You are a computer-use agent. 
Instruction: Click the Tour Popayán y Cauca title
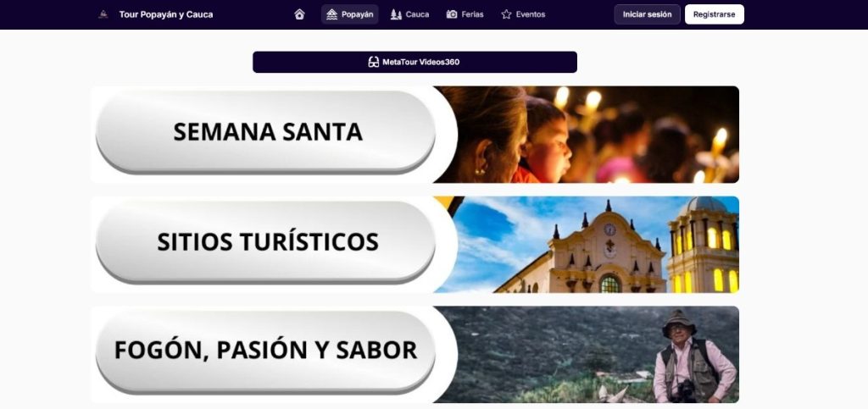click(x=166, y=14)
